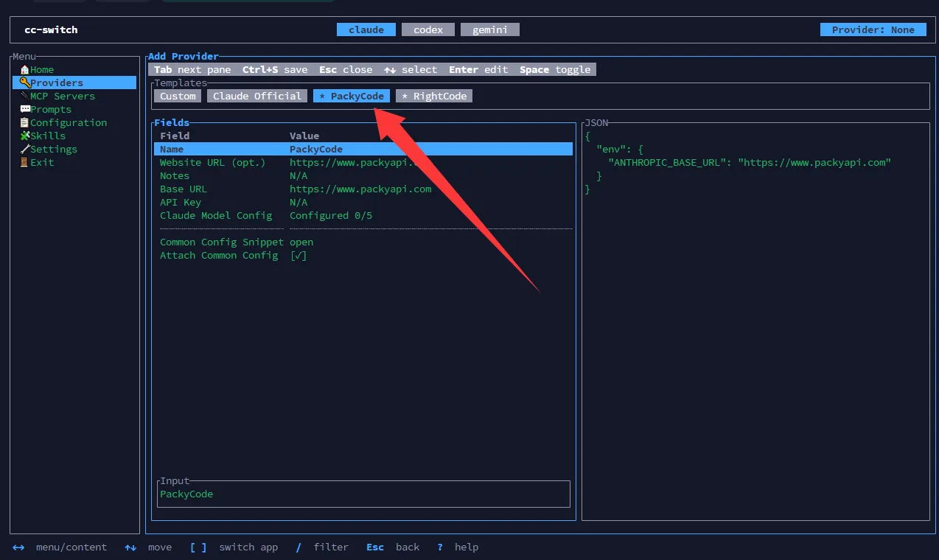This screenshot has width=939, height=560.
Task: Switch to the claude app tab
Action: [x=366, y=30]
